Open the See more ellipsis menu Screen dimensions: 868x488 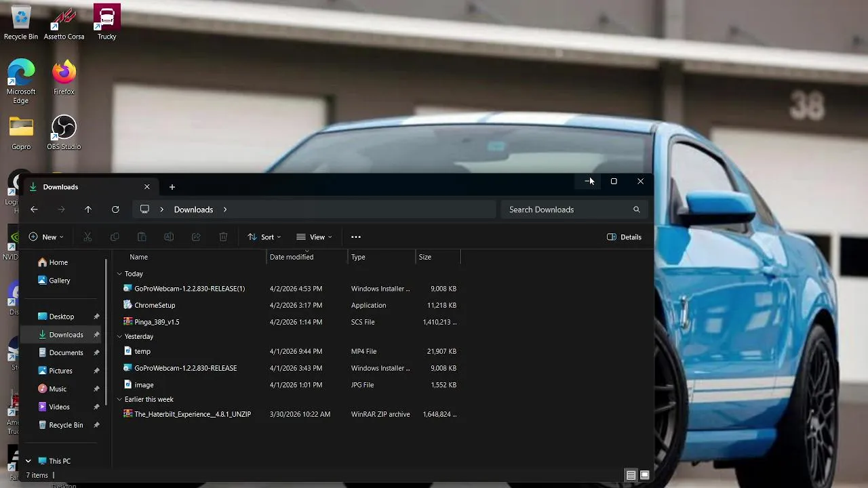coord(356,237)
